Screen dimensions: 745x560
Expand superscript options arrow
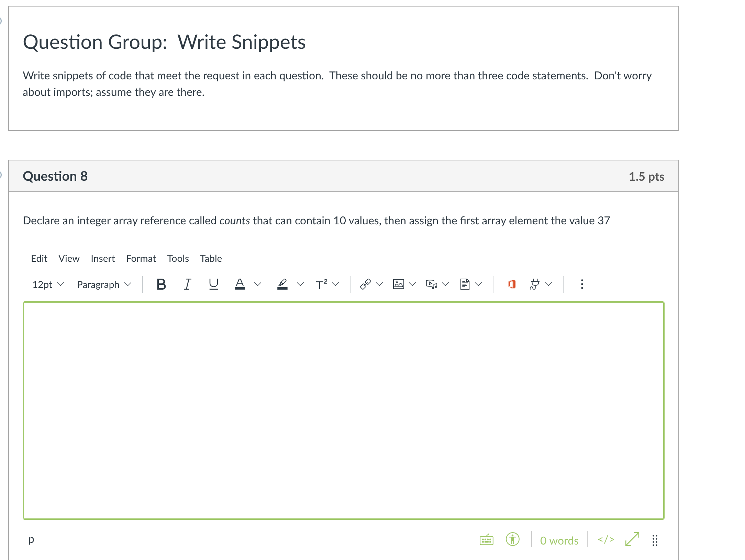tap(336, 284)
